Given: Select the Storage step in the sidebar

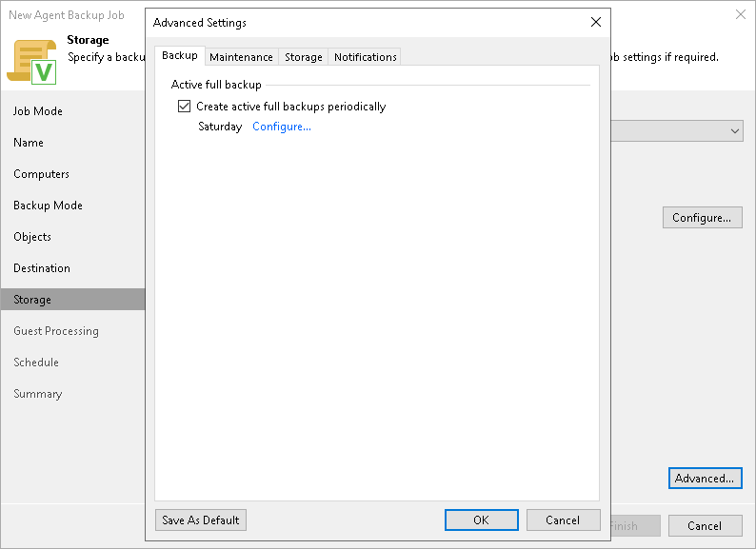Looking at the screenshot, I should point(72,300).
